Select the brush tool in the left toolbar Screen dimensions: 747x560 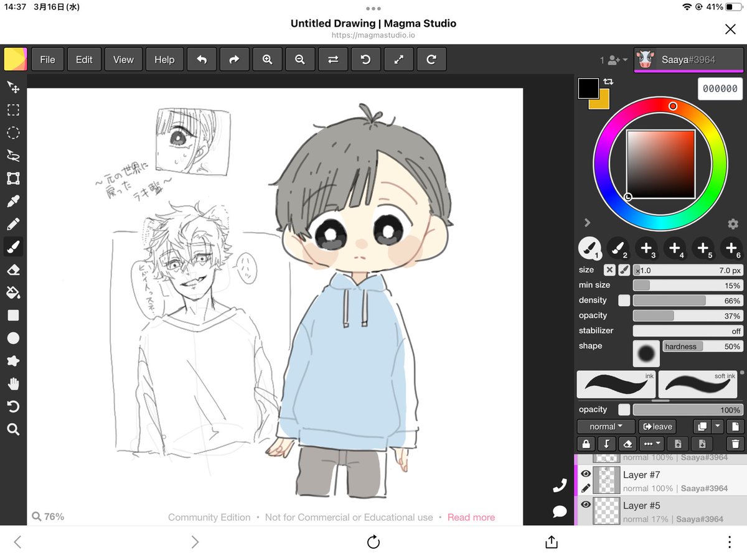[13, 247]
